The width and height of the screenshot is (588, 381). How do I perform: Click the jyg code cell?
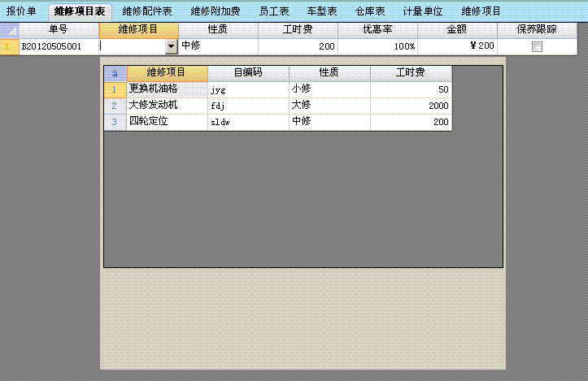pos(248,89)
